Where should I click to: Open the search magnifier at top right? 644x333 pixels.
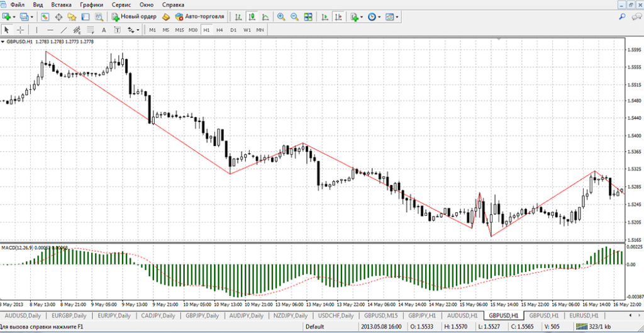623,17
